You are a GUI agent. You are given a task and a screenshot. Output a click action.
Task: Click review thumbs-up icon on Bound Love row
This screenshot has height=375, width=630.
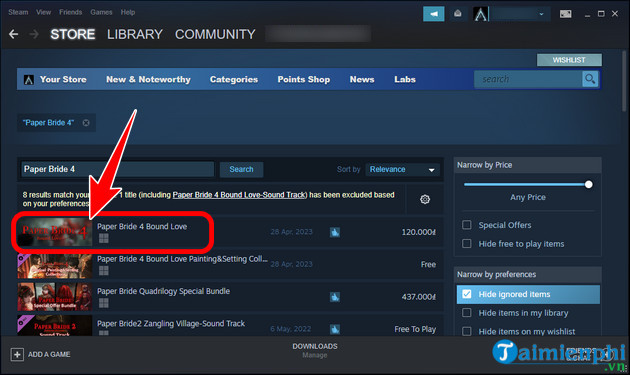(335, 232)
